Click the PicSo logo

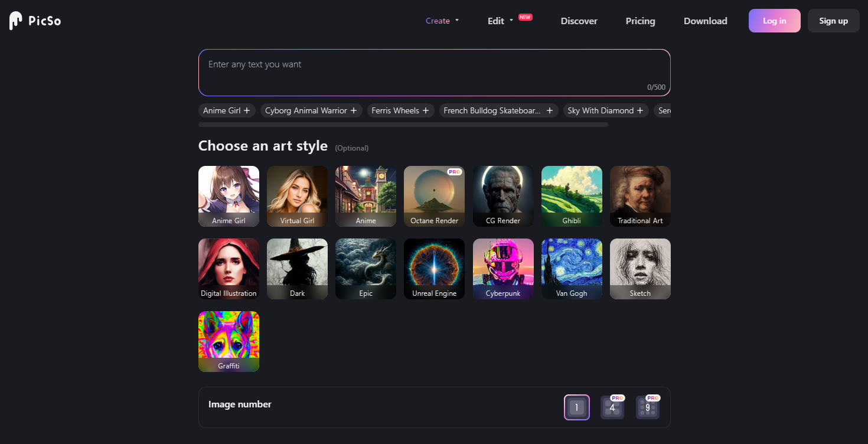35,21
